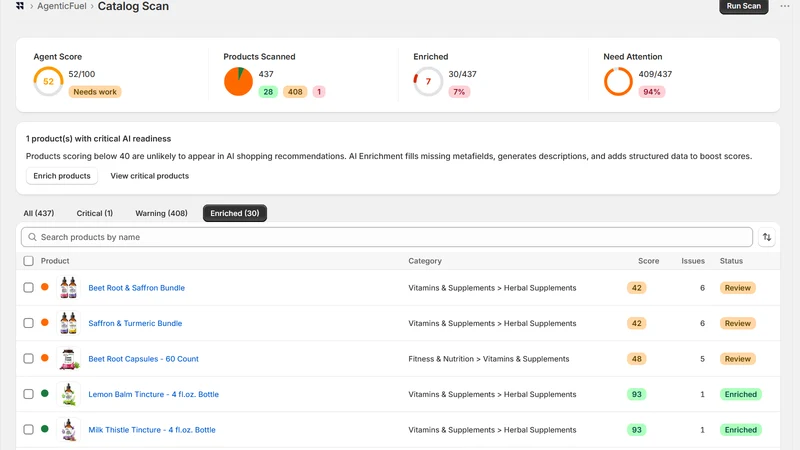Open the three-dot more actions menu

point(785,6)
